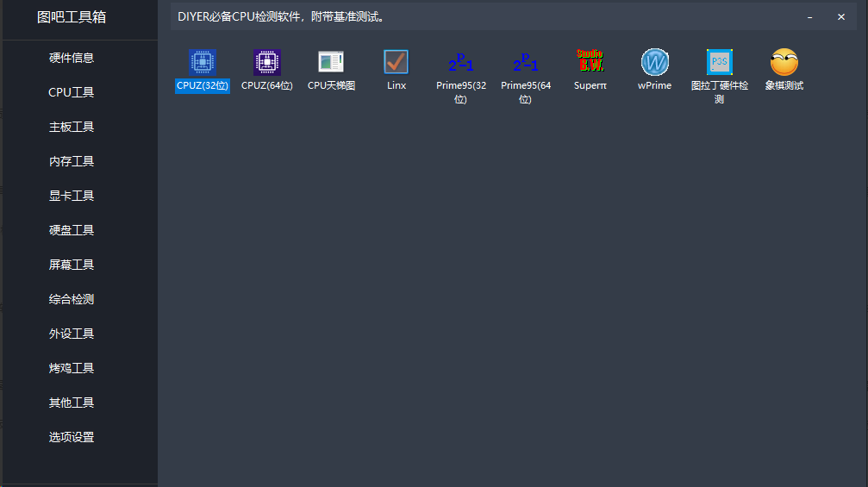Image resolution: width=868 pixels, height=487 pixels.
Task: Switch to 硬件信息 in sidebar
Action: 72,58
